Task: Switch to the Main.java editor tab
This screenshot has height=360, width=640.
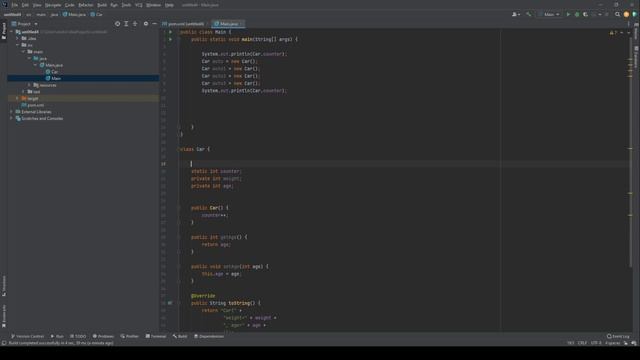Action: click(228, 24)
